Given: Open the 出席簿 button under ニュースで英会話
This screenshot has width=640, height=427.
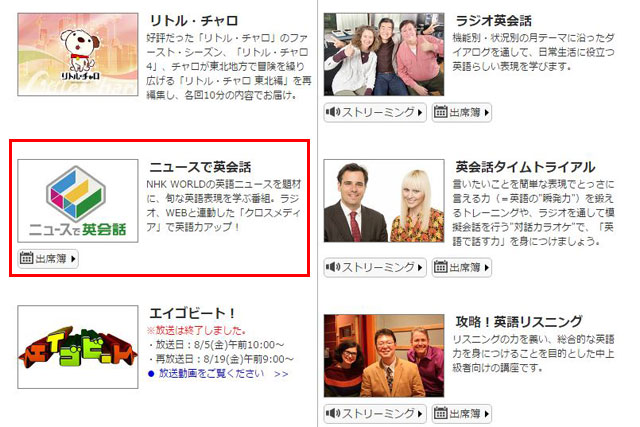Looking at the screenshot, I should pos(48,259).
